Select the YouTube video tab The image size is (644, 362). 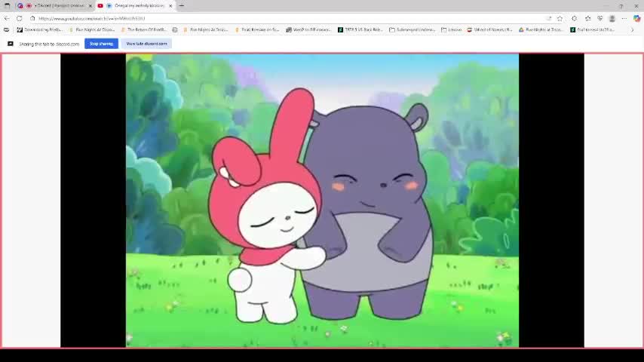click(136, 5)
